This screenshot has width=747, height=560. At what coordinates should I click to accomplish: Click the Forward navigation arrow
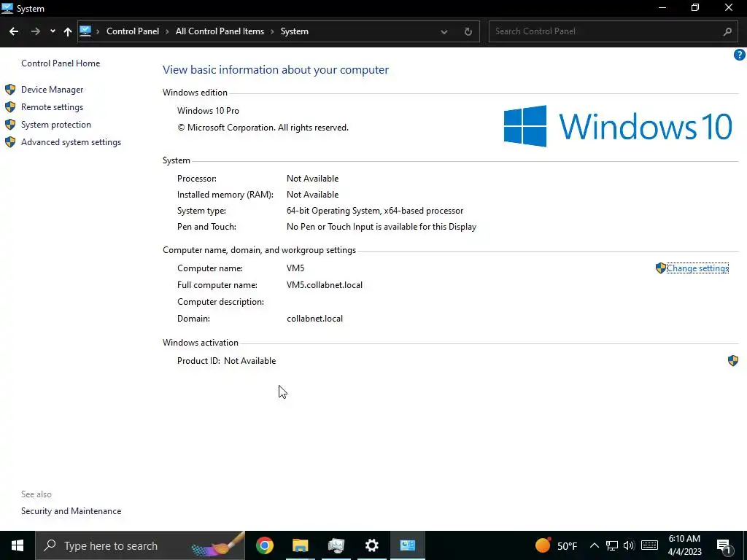click(35, 31)
